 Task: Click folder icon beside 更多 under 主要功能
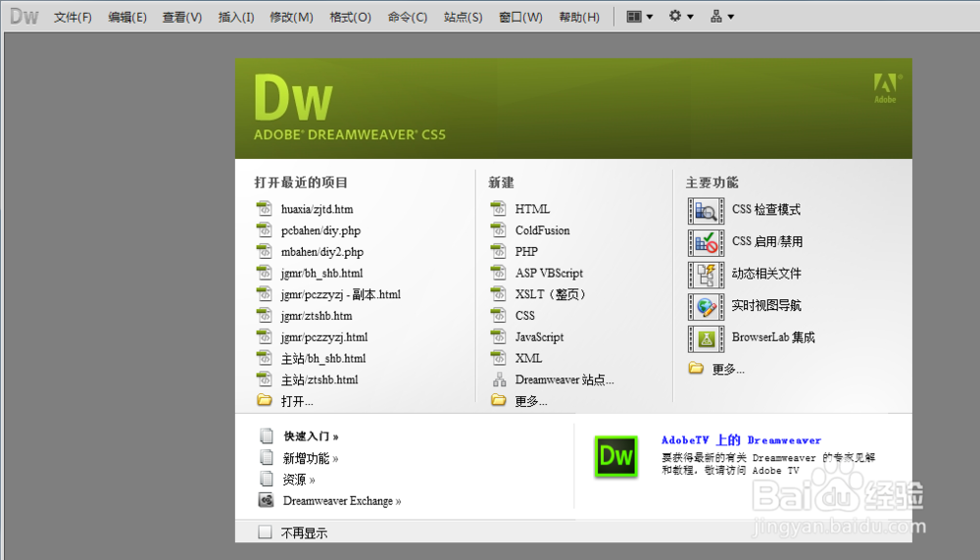(x=696, y=368)
